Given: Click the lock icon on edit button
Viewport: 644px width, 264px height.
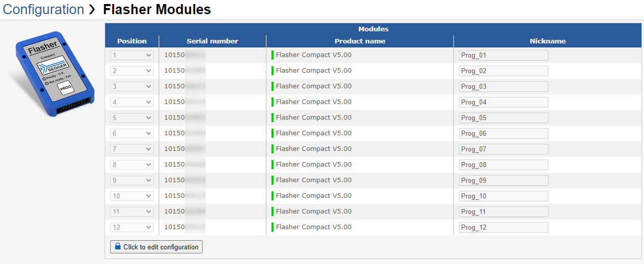Looking at the screenshot, I should tap(118, 247).
